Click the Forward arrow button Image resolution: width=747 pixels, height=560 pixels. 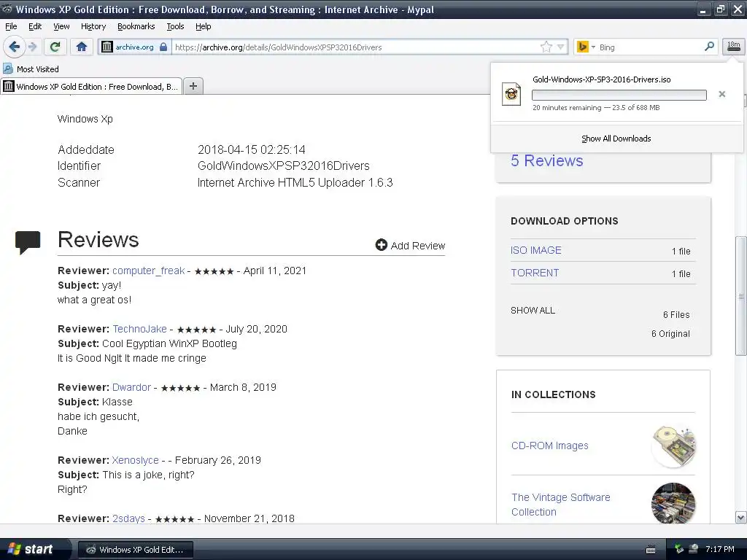pos(32,47)
